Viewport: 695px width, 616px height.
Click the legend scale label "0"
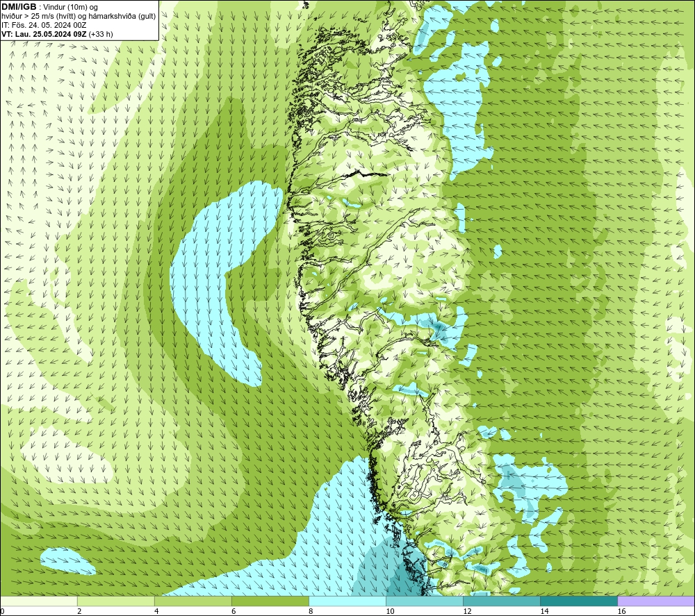tap(2, 612)
